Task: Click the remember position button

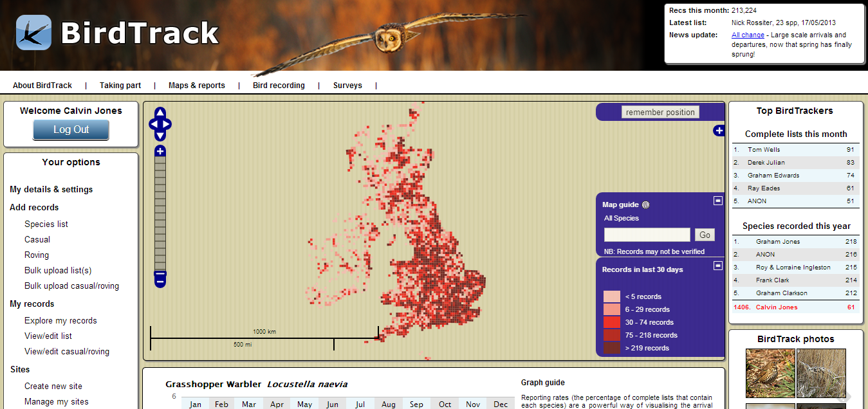Action: 660,112
